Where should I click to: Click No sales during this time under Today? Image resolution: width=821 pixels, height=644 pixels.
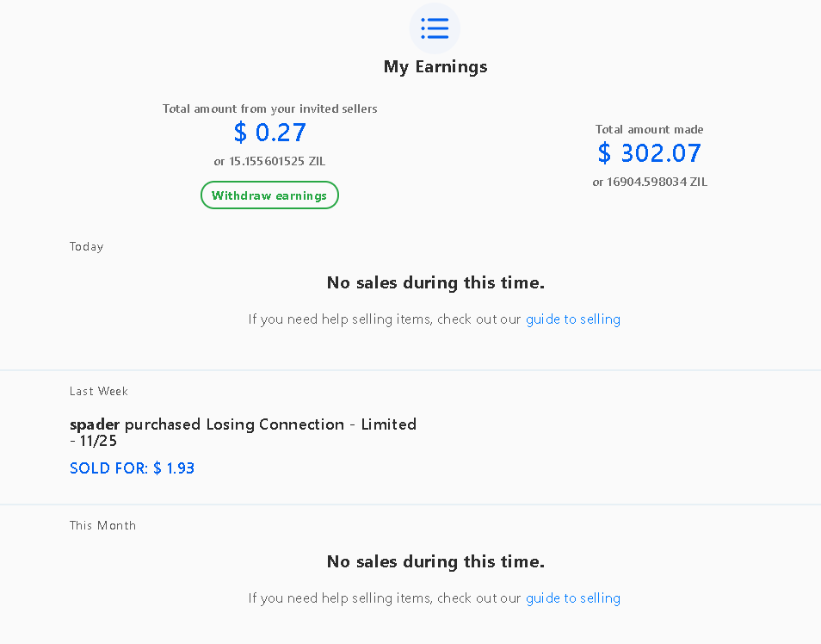pyautogui.click(x=435, y=282)
